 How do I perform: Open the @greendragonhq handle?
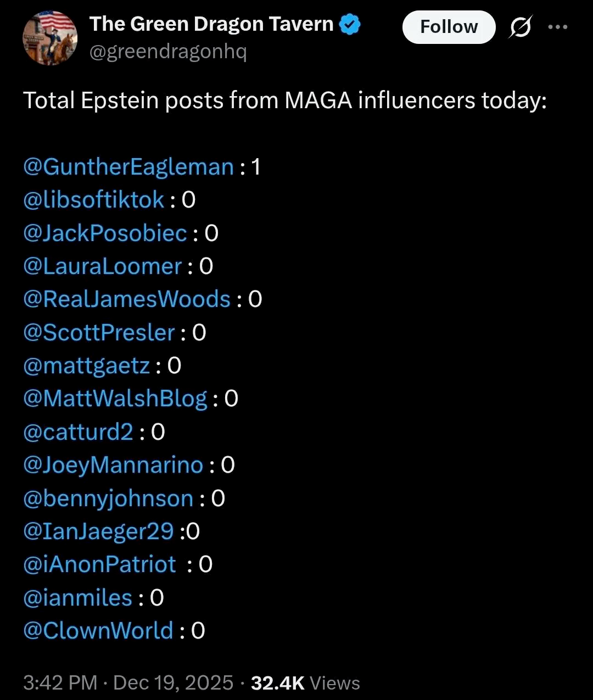[167, 52]
